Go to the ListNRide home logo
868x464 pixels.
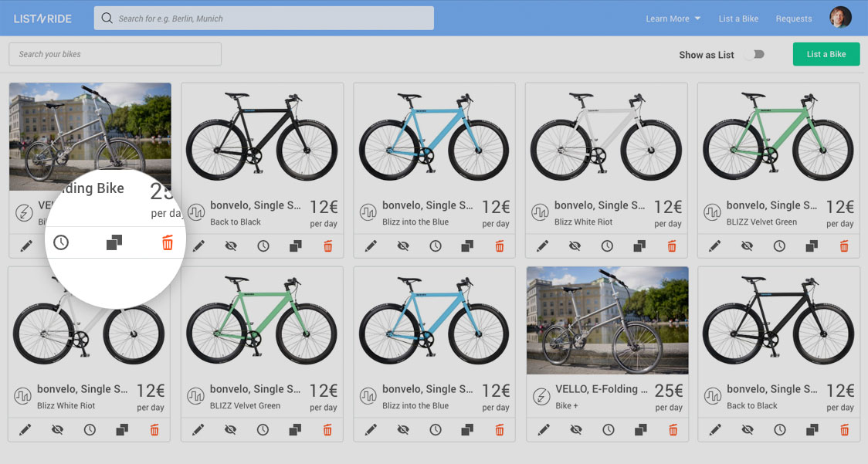click(x=42, y=19)
